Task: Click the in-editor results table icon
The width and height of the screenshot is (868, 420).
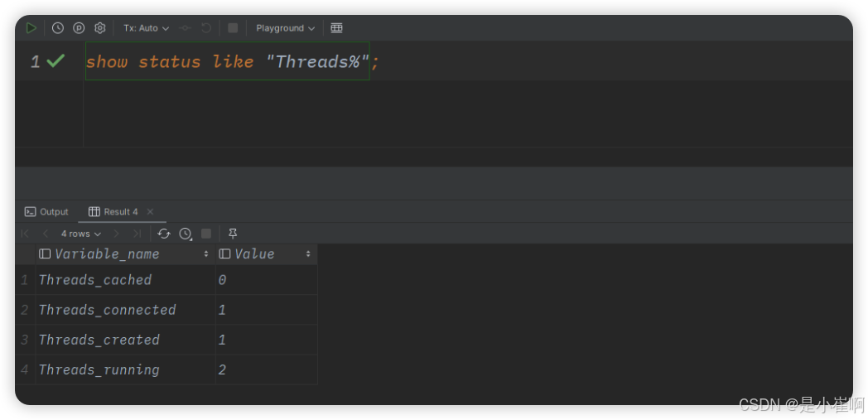Action: [x=336, y=27]
